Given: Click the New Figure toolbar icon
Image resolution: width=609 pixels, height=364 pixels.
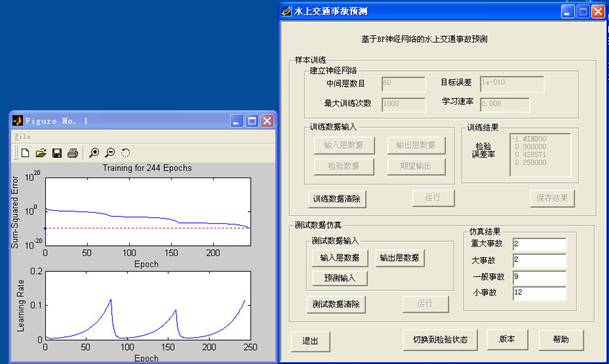Looking at the screenshot, I should (x=25, y=153).
